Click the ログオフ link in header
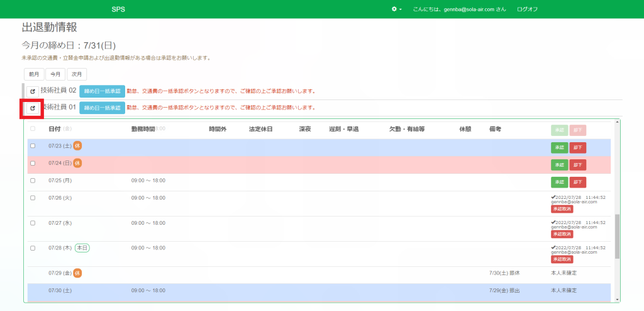The image size is (644, 311). coord(527,9)
